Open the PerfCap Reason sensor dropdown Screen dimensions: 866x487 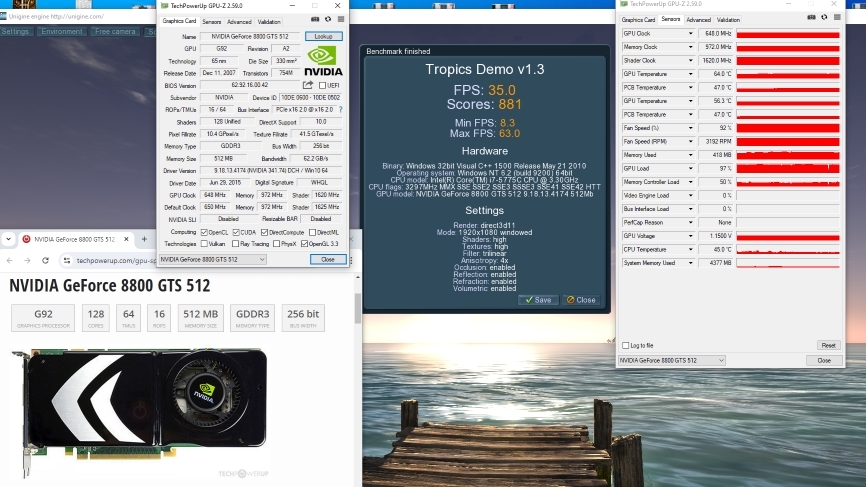690,223
